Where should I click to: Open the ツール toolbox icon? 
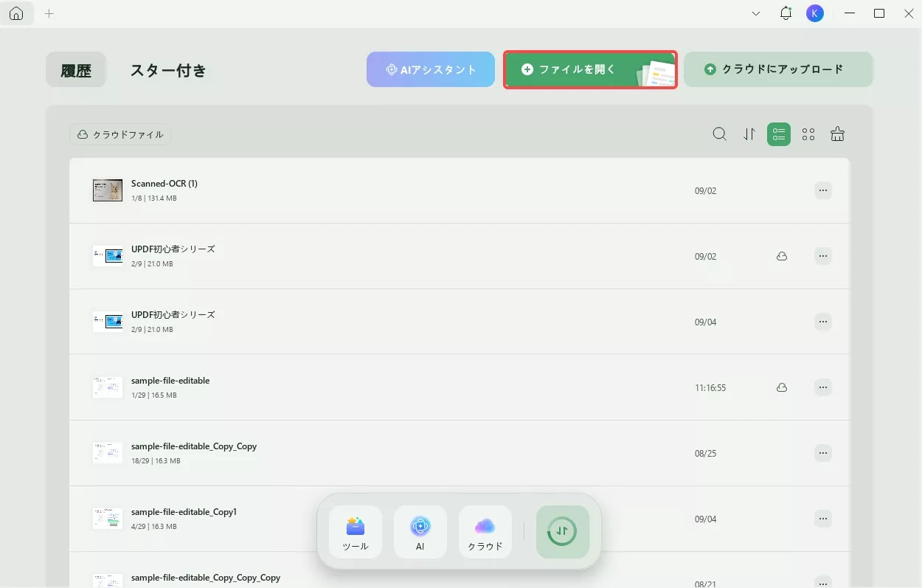pos(356,532)
